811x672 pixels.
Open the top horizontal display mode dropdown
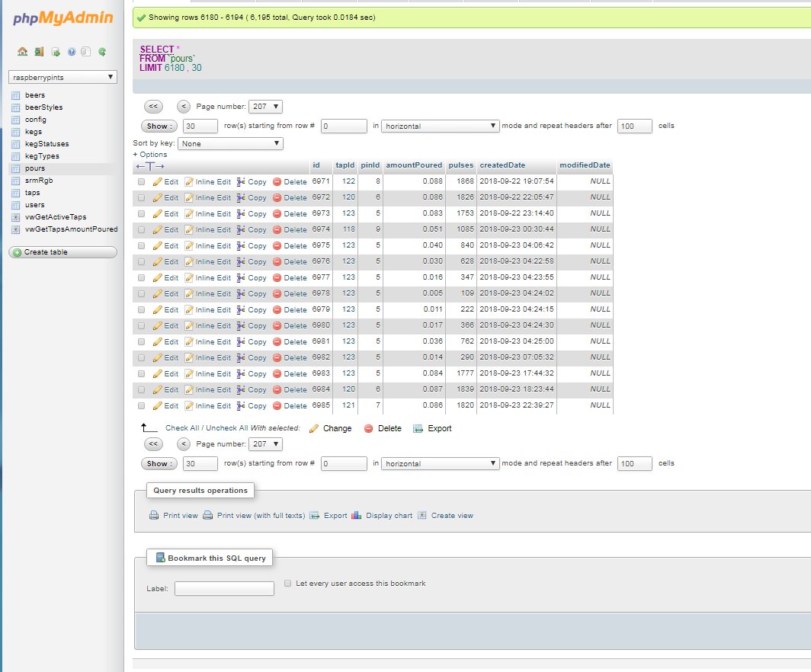440,126
